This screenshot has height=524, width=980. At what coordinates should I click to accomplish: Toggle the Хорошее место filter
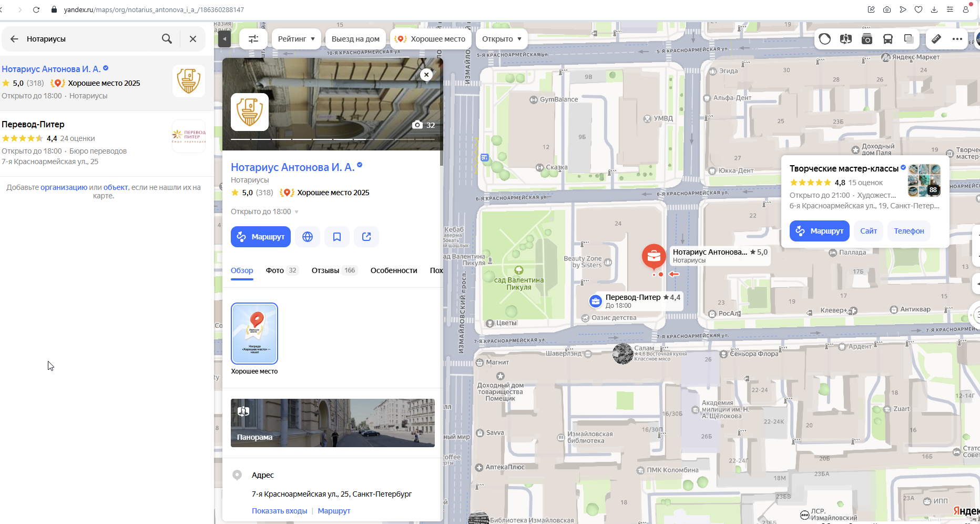431,39
